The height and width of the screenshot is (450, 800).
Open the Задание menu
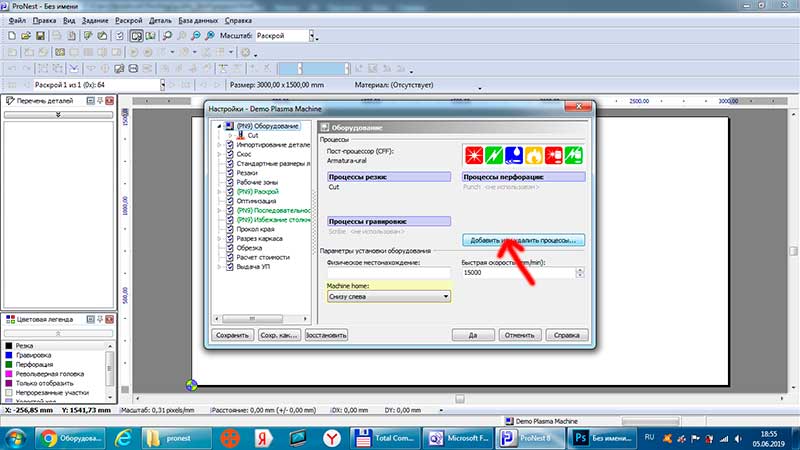pos(95,20)
